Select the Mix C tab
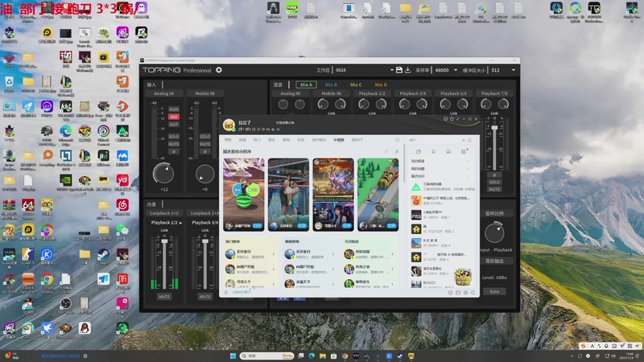Image resolution: width=644 pixels, height=362 pixels. point(356,84)
